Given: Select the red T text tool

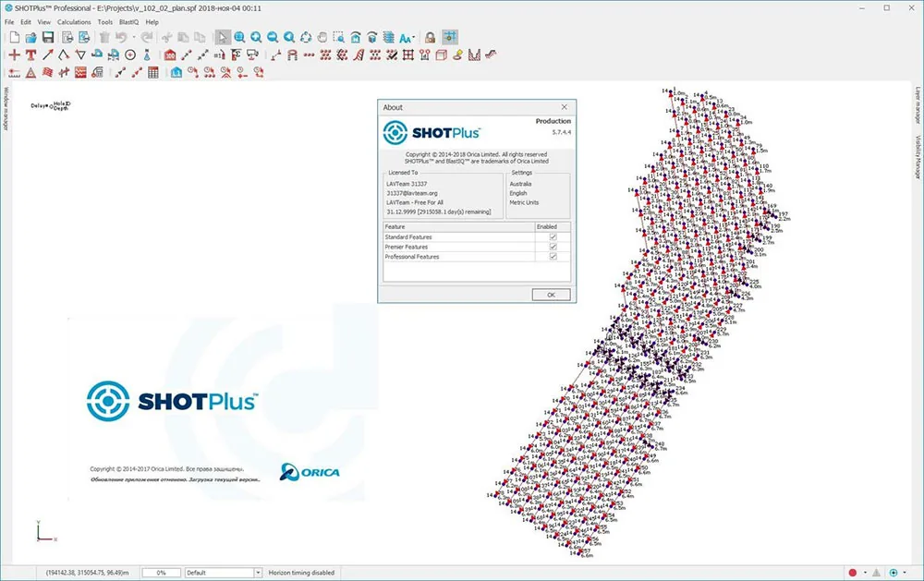Looking at the screenshot, I should pyautogui.click(x=30, y=55).
